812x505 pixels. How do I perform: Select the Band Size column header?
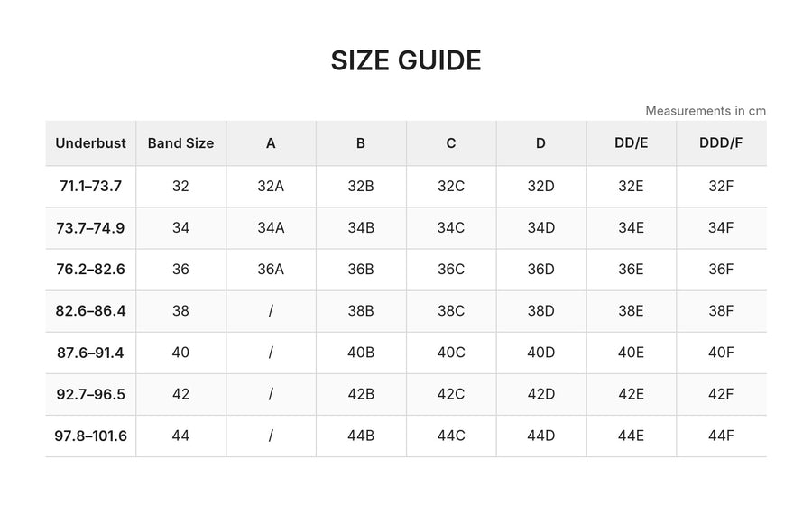click(x=180, y=143)
